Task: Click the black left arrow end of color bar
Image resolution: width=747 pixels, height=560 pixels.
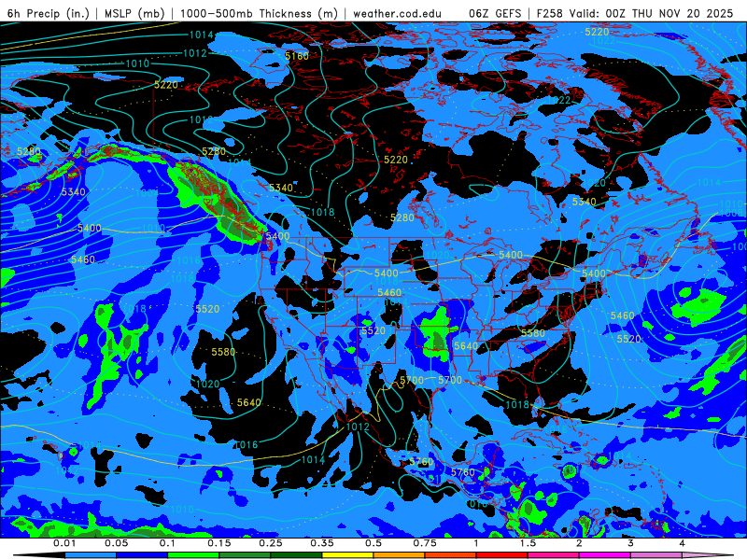Action: pyautogui.click(x=39, y=555)
